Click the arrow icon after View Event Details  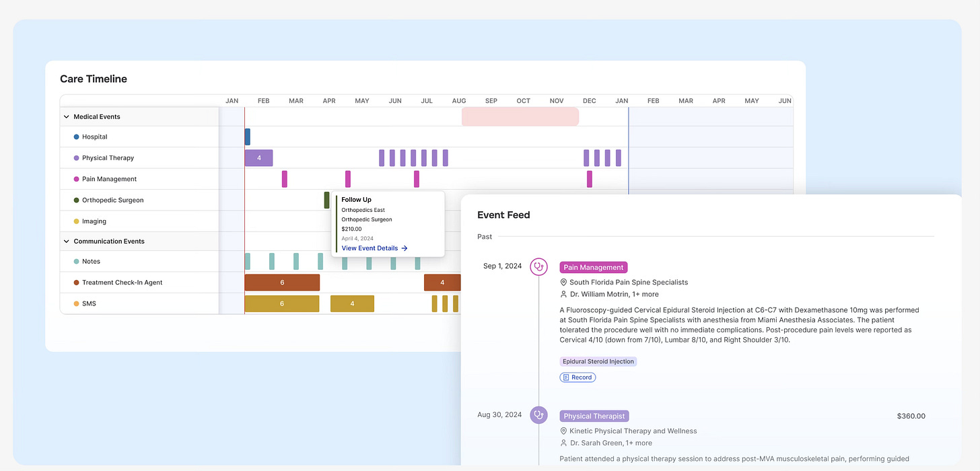click(405, 248)
